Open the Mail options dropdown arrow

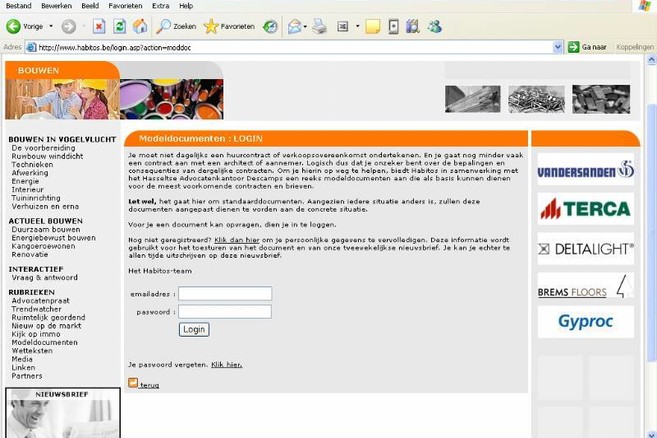(x=305, y=27)
